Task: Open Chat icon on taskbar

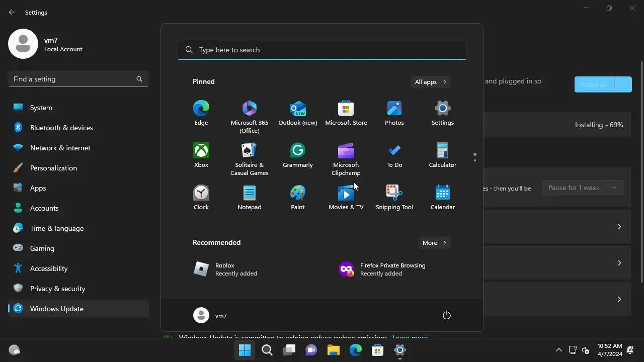Action: point(311,350)
